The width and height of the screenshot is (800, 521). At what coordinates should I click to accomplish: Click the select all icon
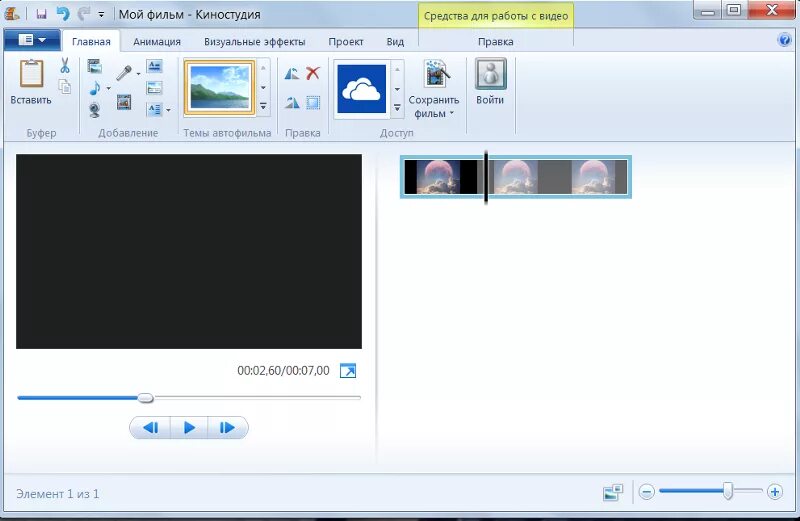coord(313,103)
